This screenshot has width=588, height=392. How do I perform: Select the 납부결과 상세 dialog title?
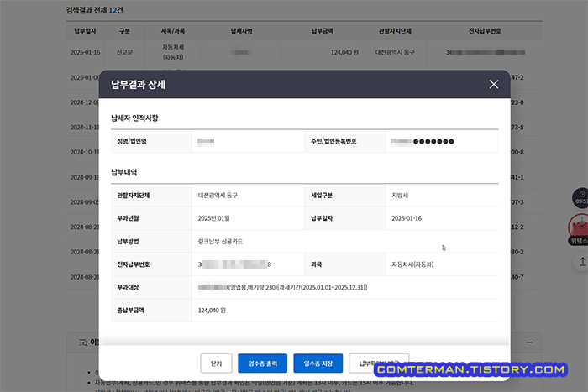coord(139,85)
